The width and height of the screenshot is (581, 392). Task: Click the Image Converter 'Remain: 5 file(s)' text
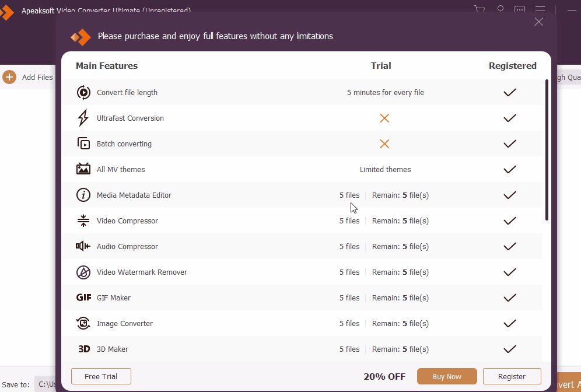(x=400, y=323)
